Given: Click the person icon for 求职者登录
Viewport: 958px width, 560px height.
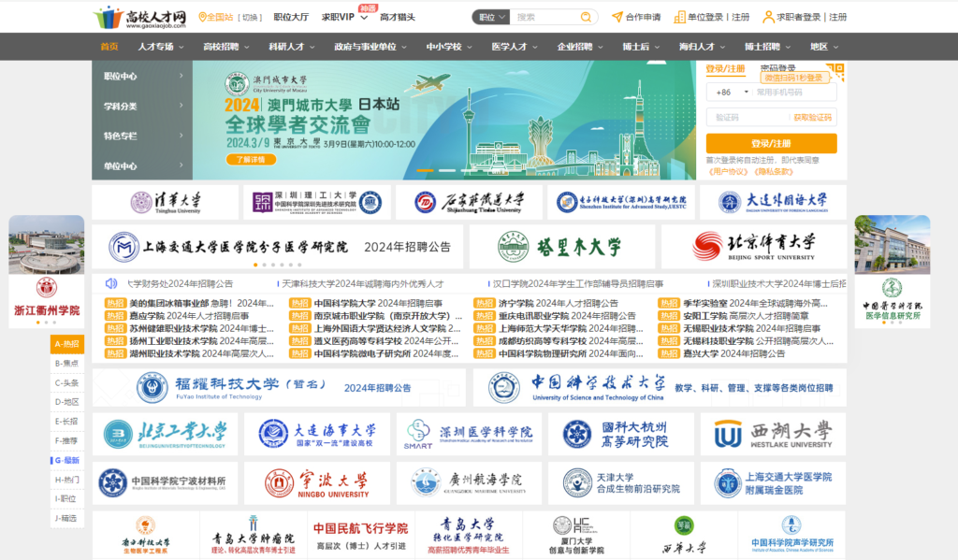Looking at the screenshot, I should click(769, 17).
